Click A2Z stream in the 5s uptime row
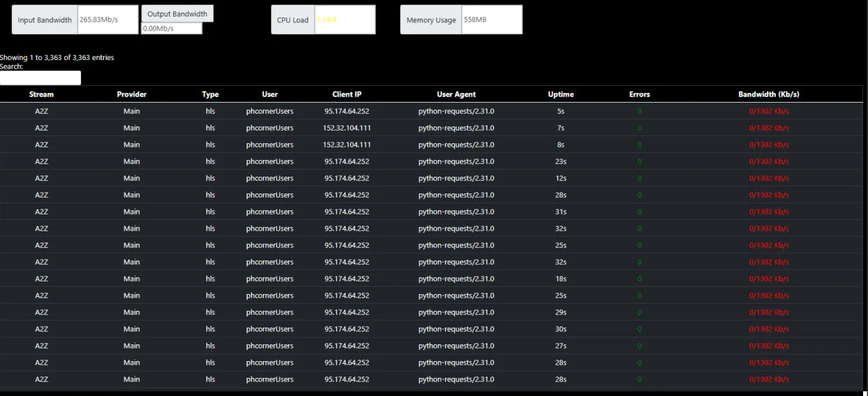Viewport: 868px width, 396px height. click(x=41, y=111)
